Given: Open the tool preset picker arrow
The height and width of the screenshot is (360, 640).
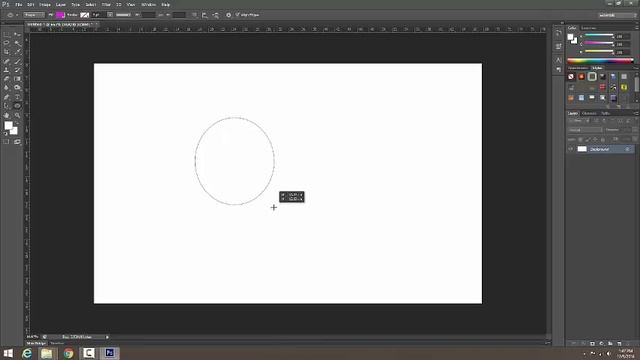Looking at the screenshot, I should click(x=17, y=15).
